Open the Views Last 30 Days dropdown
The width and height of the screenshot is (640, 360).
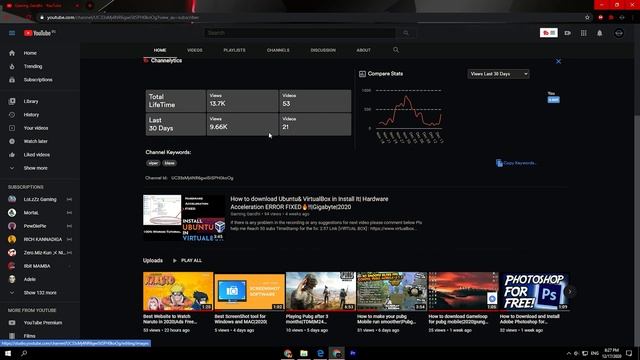pos(498,74)
